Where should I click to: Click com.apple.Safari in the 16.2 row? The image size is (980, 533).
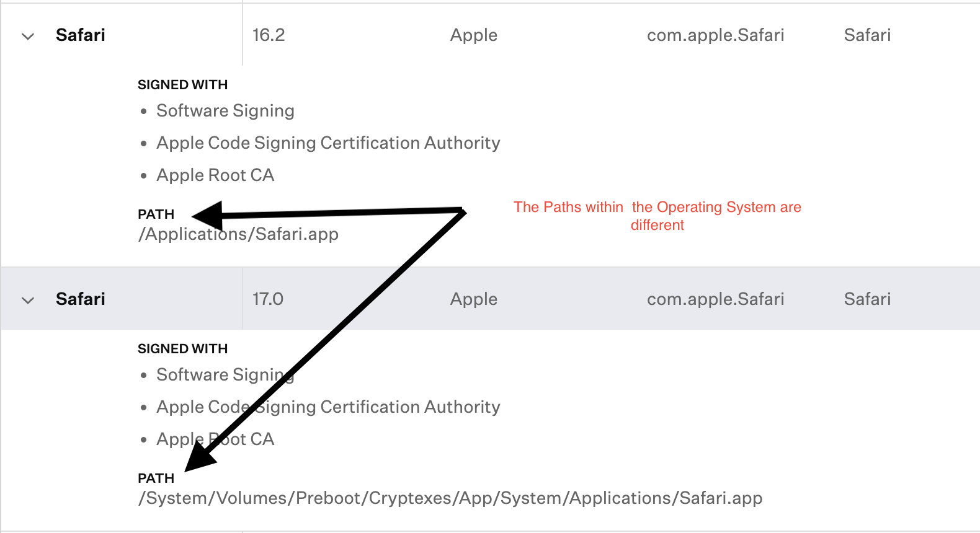pos(715,35)
